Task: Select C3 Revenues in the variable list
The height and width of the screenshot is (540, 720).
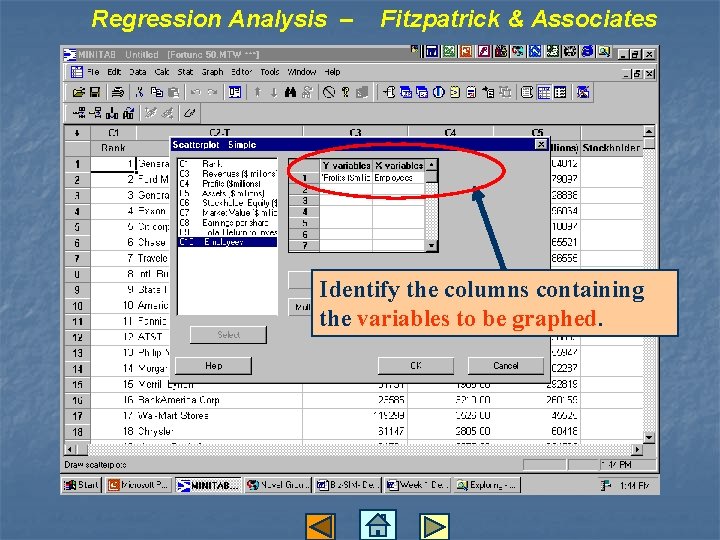Action: [227, 174]
